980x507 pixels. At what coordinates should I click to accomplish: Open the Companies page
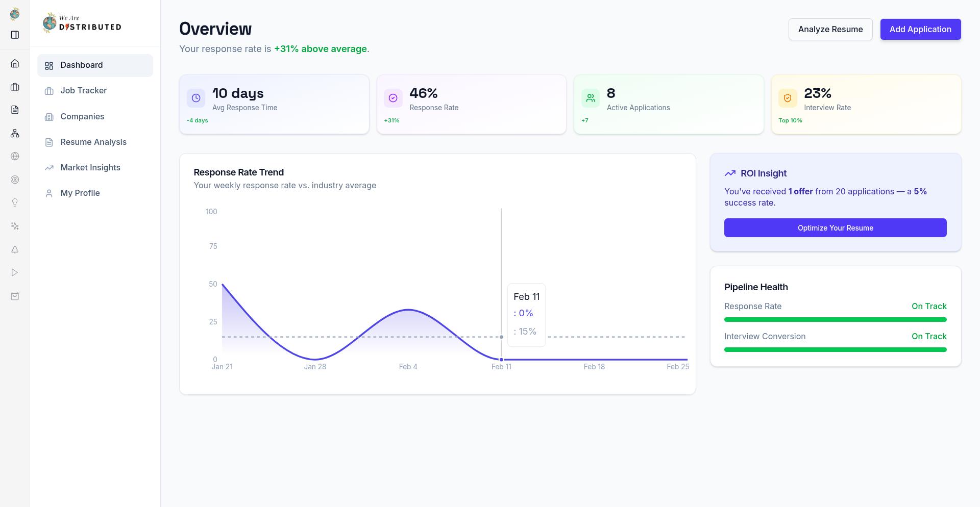pos(82,116)
